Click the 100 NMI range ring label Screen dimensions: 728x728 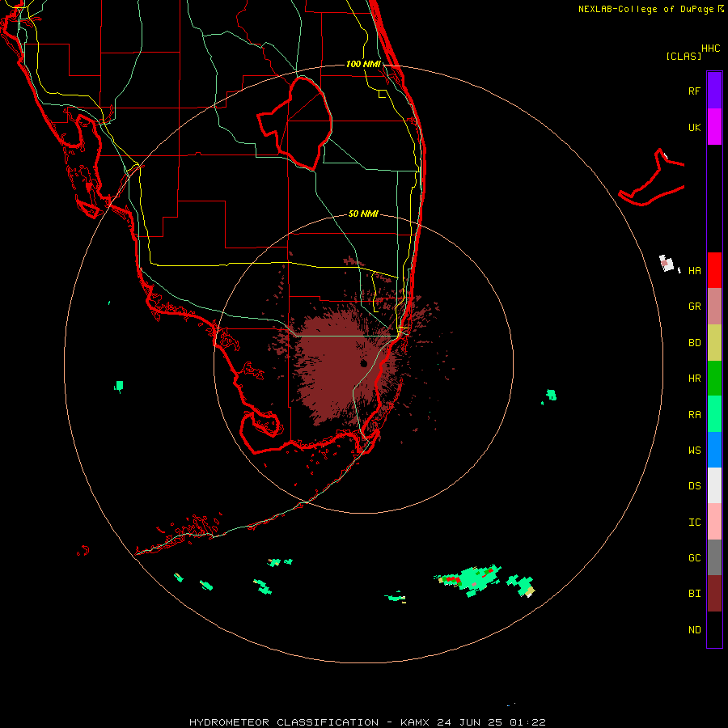(363, 64)
